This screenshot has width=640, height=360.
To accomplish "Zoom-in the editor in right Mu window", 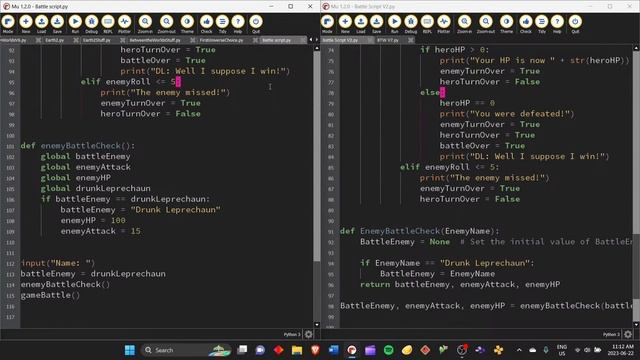I will click(464, 24).
